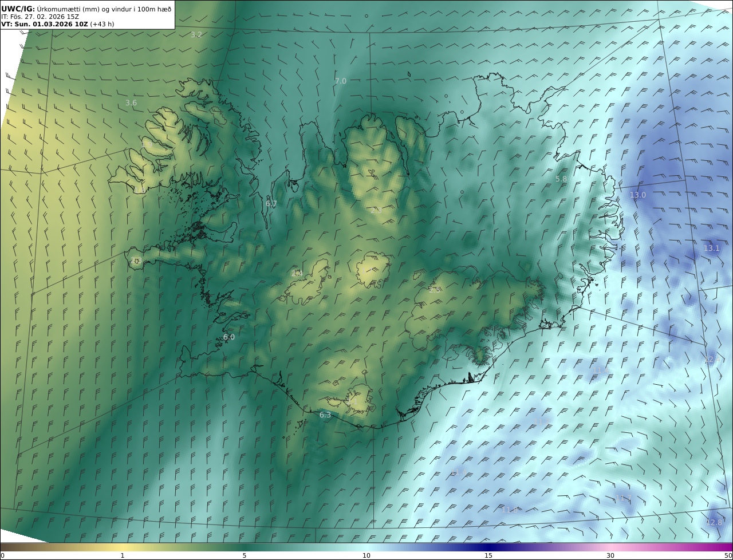The width and height of the screenshot is (733, 560).
Task: Click the 'VT: Sun. 01.03.2026 10Z' line
Action: click(44, 25)
